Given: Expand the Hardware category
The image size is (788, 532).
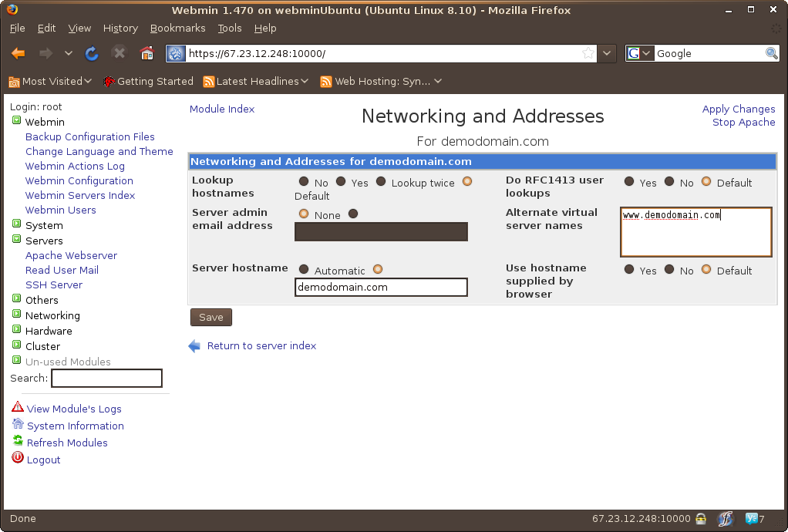Looking at the screenshot, I should [17, 329].
